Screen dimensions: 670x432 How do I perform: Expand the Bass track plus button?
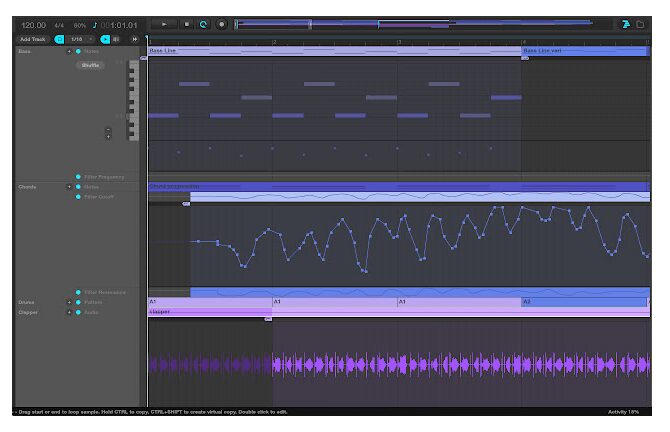pos(69,51)
